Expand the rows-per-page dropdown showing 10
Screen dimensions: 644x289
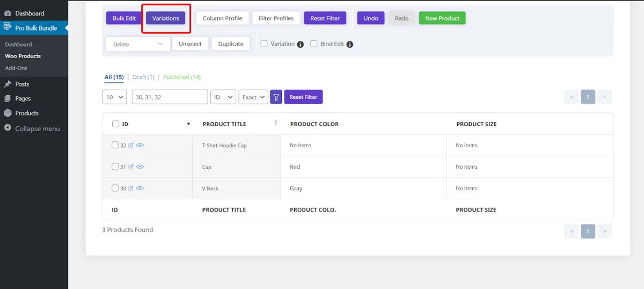(x=114, y=97)
